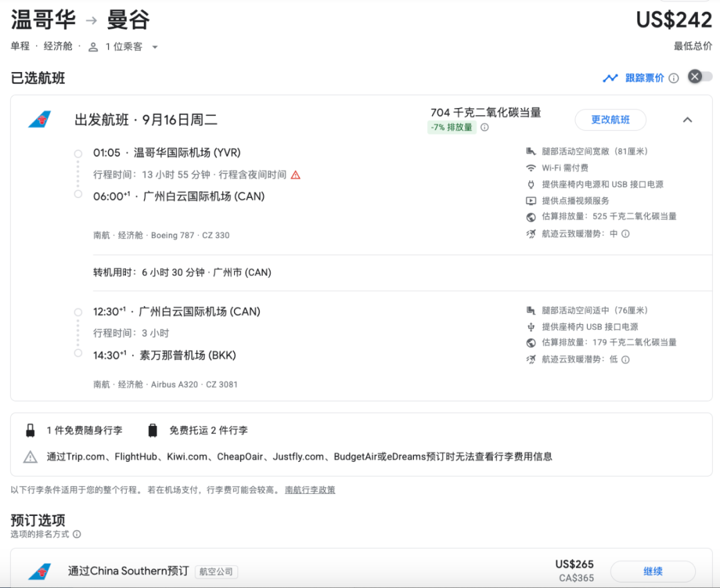This screenshot has width=720, height=588.
Task: Click the 单程 trip type label
Action: 21,47
